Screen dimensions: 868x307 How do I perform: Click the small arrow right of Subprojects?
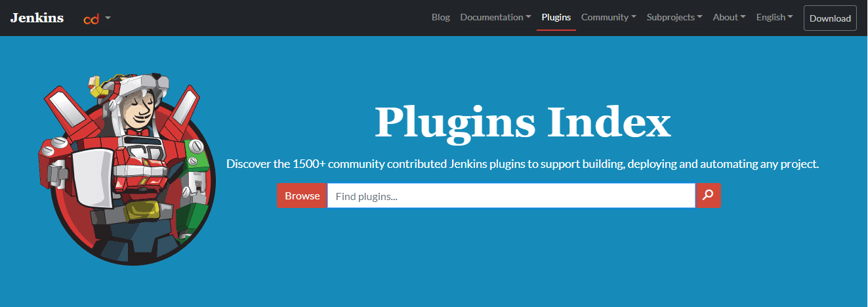pos(699,18)
